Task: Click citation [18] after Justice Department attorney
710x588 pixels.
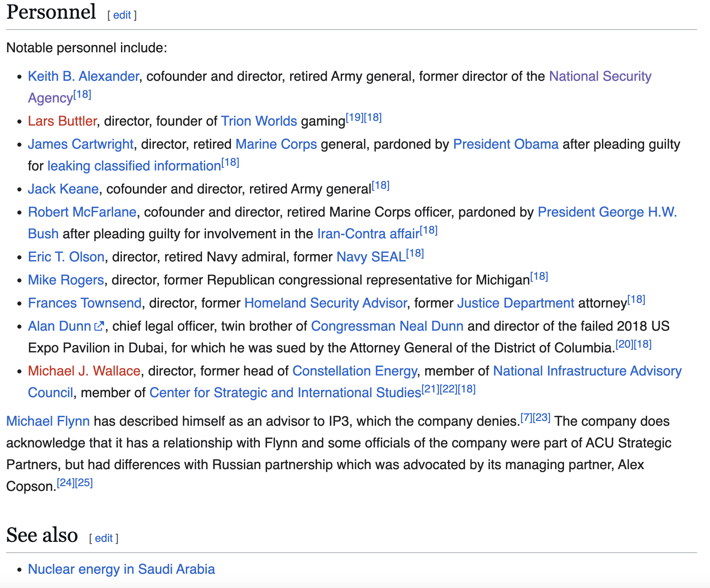Action: [x=636, y=299]
